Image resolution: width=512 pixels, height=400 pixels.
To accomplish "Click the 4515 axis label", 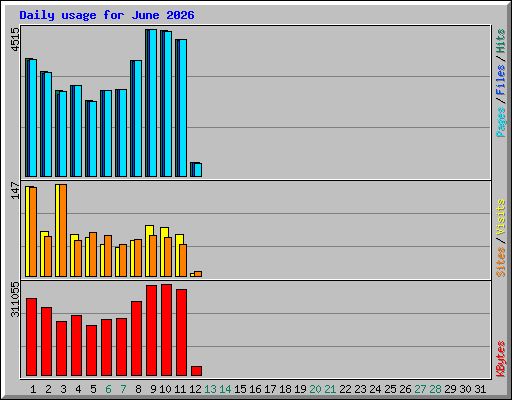I will pyautogui.click(x=15, y=39).
